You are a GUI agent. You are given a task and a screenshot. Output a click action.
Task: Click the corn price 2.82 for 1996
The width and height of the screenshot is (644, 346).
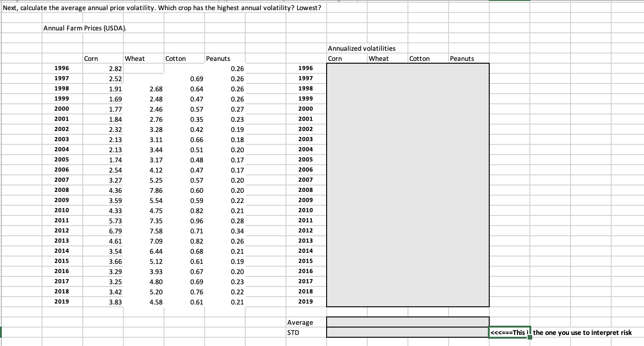tap(115, 68)
